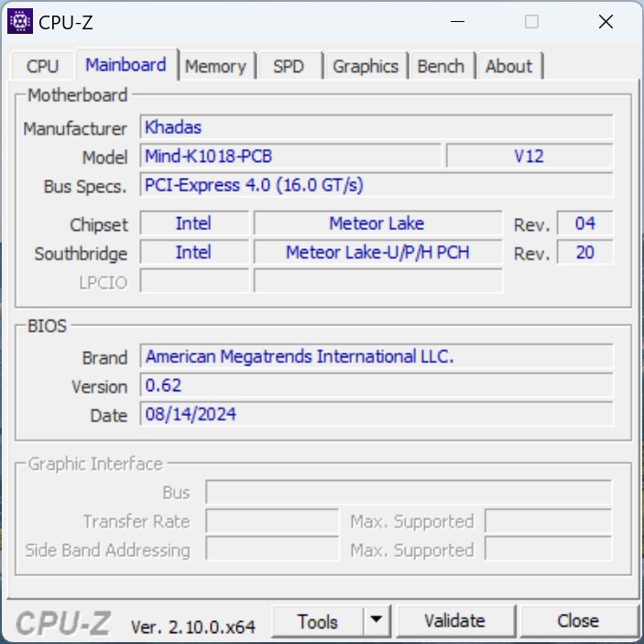The image size is (644, 644).
Task: Select the Bus Specs PCI-Express 4.0 value
Action: coord(377,184)
